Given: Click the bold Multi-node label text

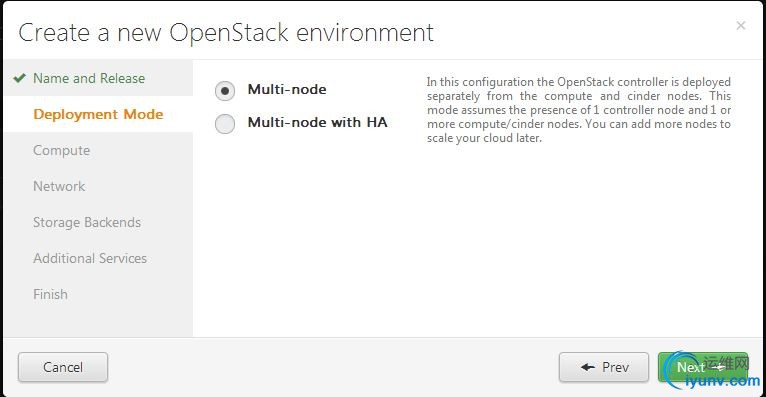Looking at the screenshot, I should pyautogui.click(x=287, y=89).
